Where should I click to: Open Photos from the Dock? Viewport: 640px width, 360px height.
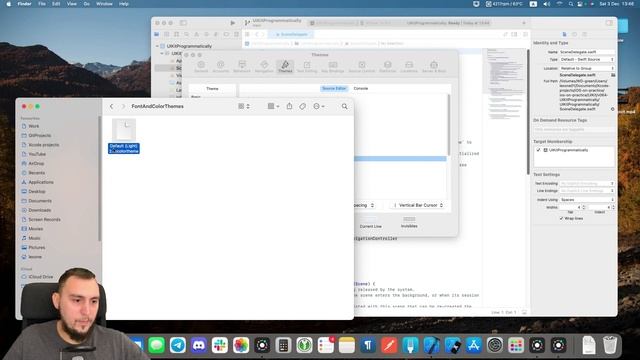point(241,345)
